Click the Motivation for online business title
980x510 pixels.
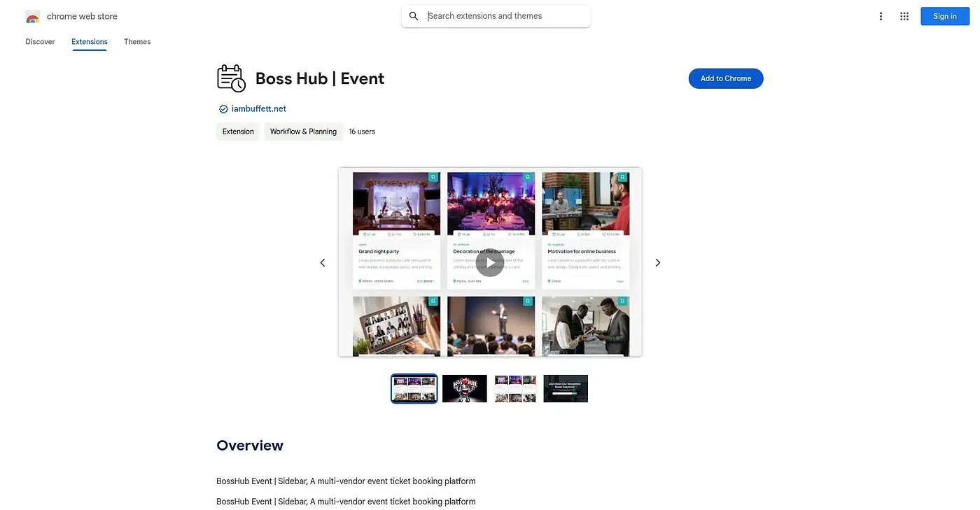[x=582, y=251]
